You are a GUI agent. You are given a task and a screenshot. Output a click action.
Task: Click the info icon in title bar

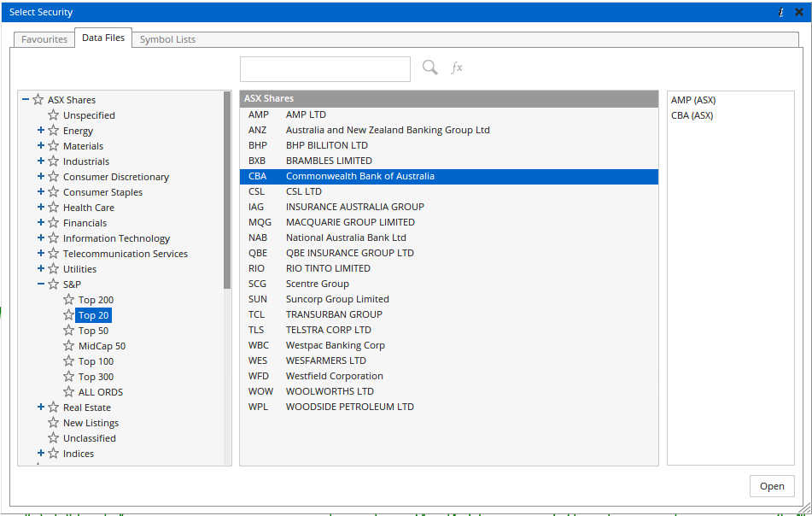(781, 12)
